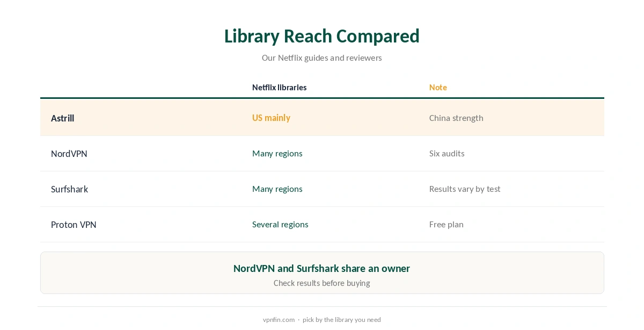Click the "China strength" note
The image size is (644, 330).
[456, 118]
